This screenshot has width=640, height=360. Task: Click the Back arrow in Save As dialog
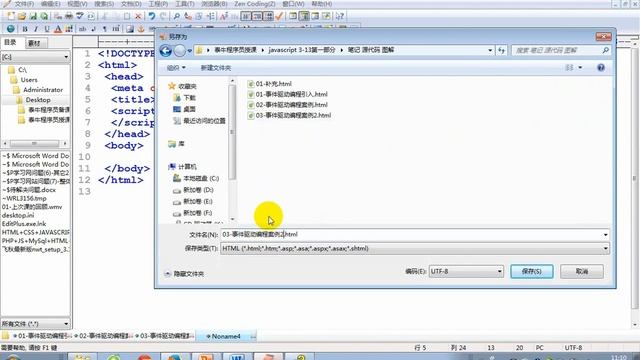pos(166,51)
